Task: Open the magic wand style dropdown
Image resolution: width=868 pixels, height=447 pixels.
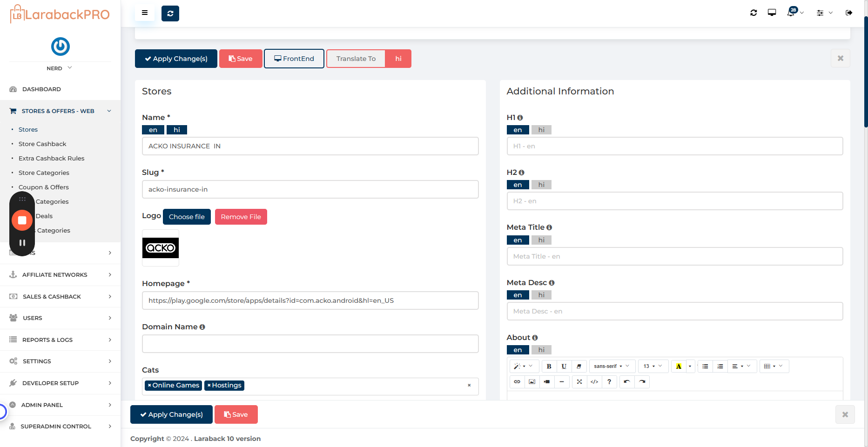Action: click(x=524, y=367)
